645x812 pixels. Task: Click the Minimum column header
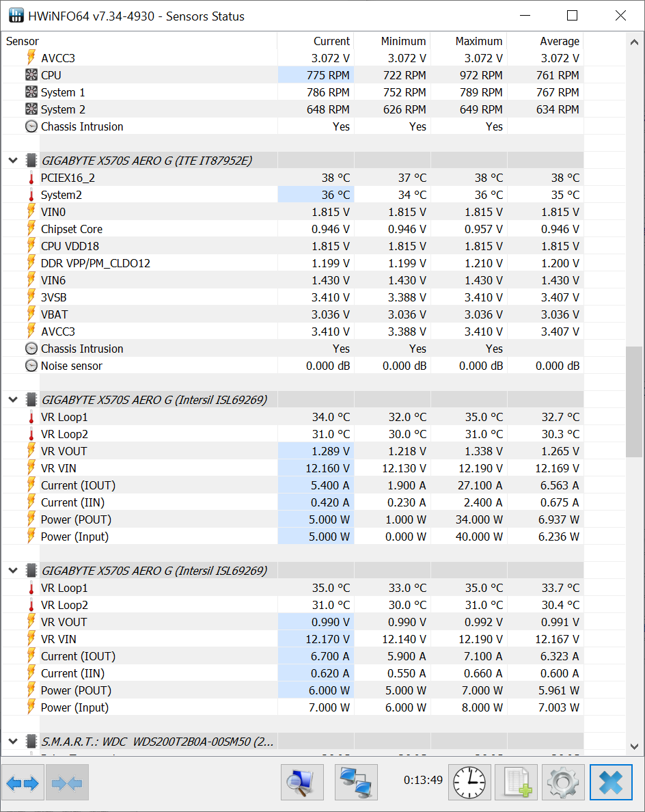pos(392,42)
